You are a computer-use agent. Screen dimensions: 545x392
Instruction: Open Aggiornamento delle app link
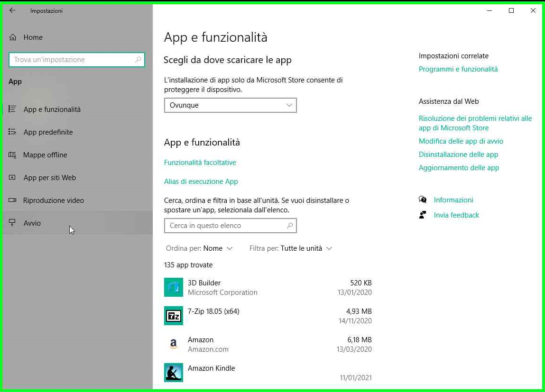coord(459,168)
